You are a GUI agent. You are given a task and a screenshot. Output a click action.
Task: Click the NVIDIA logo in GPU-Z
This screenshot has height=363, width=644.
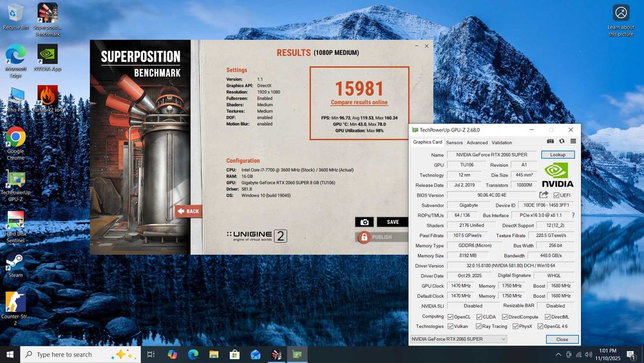tap(558, 174)
